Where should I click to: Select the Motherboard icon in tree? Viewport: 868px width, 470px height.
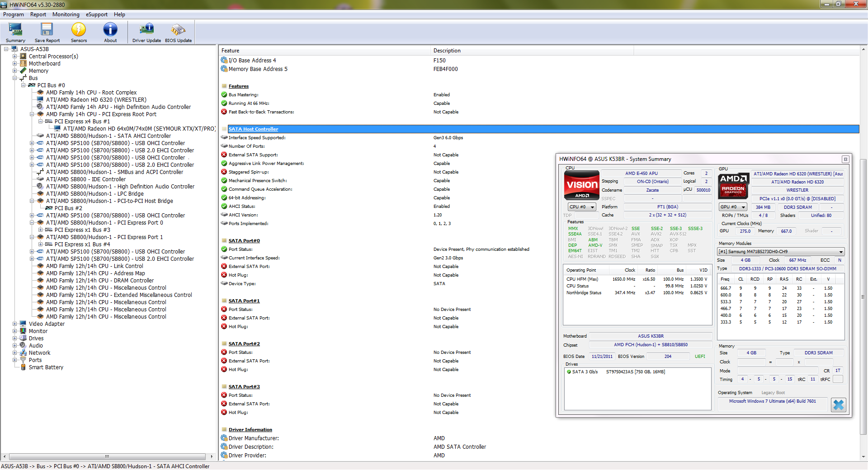[23, 64]
